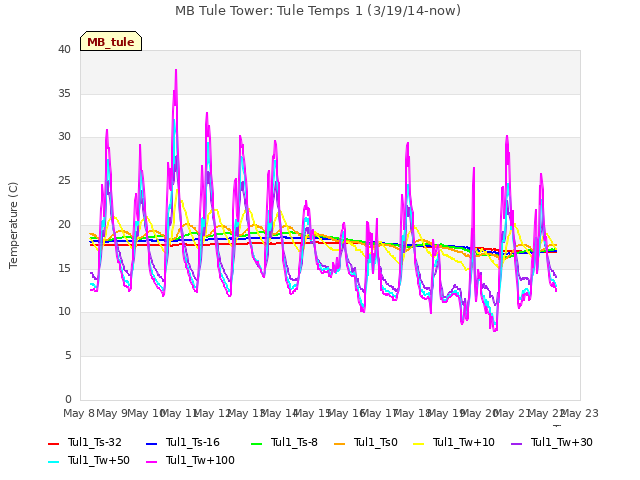Click the purple Tul1_Tw+30 legend swatch
The height and width of the screenshot is (480, 640).
[x=516, y=444]
